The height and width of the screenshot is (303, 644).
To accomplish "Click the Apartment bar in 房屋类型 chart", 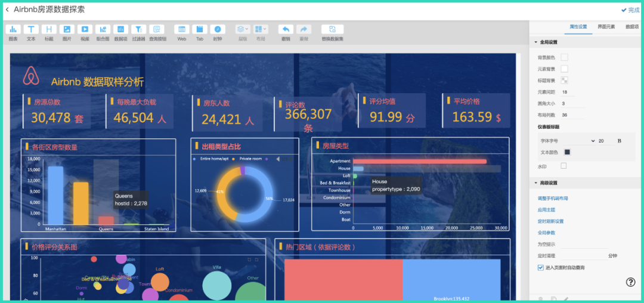I will pyautogui.click(x=420, y=162).
